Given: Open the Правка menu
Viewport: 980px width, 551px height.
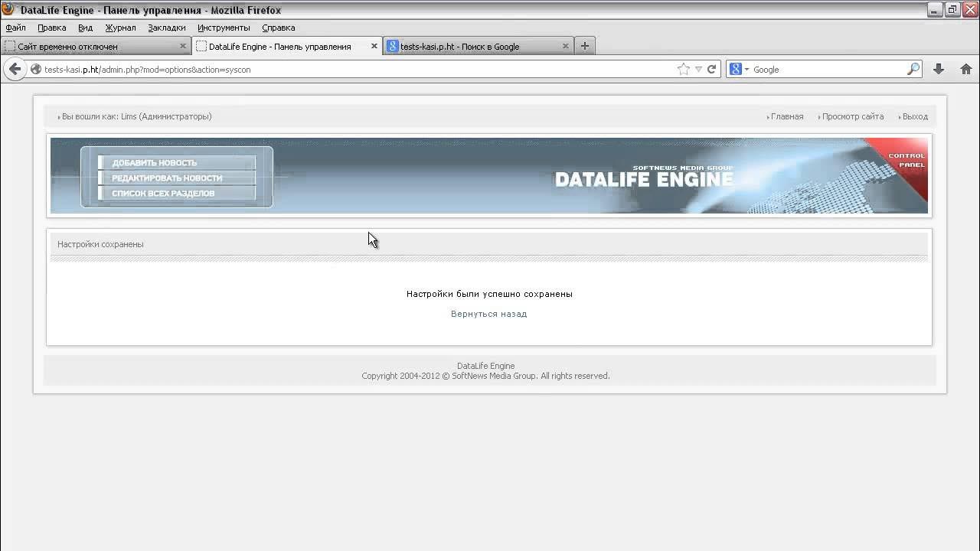Looking at the screenshot, I should click(52, 28).
